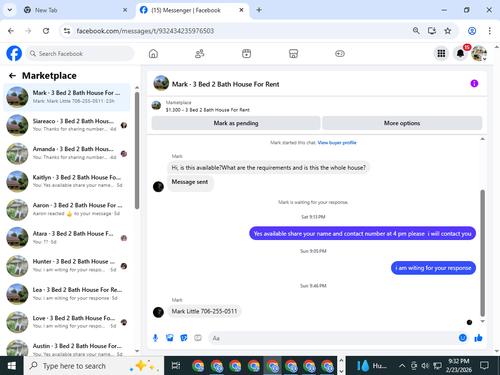
Task: Click the microphone voice clip icon
Action: (x=155, y=338)
